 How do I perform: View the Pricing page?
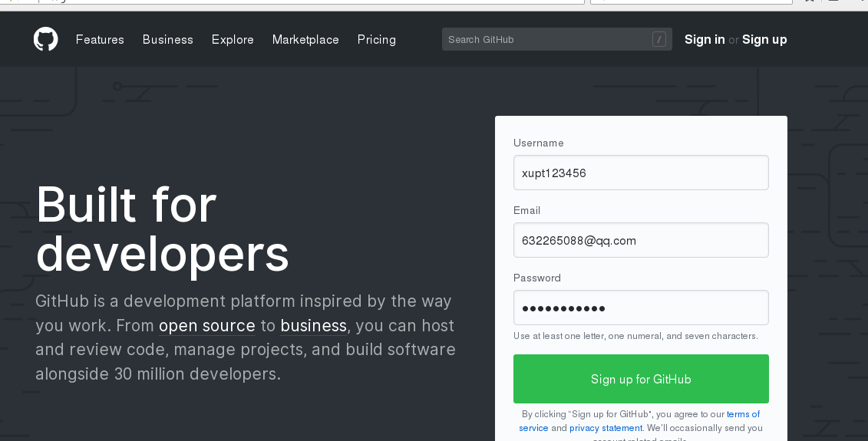(x=376, y=39)
